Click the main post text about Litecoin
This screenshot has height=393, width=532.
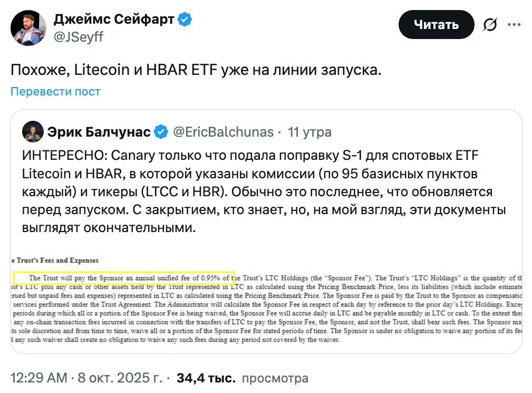click(x=196, y=70)
